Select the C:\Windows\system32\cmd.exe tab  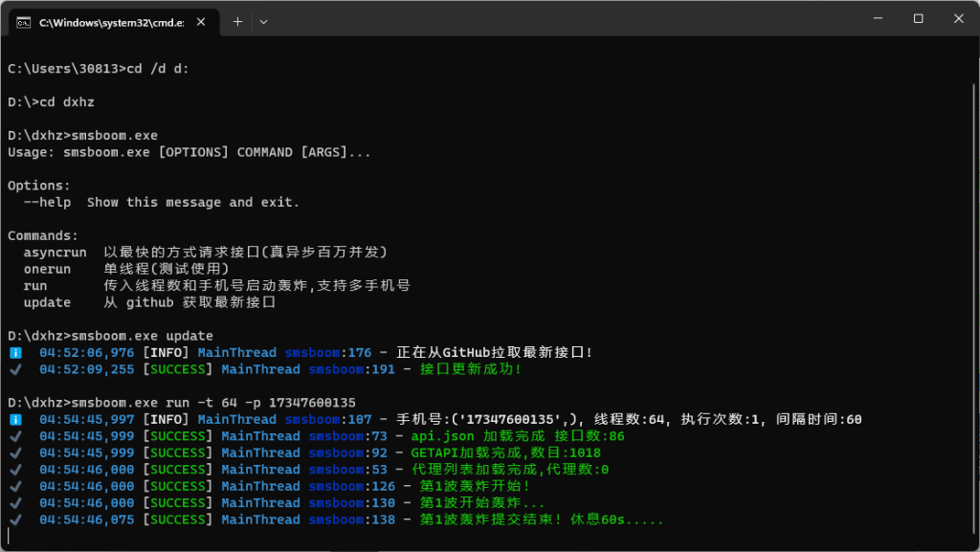point(112,22)
